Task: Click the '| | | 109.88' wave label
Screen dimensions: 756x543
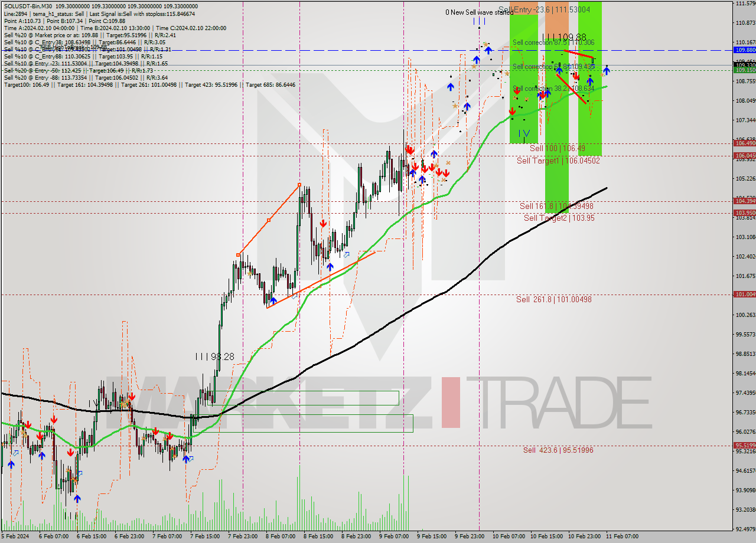Action: point(563,37)
